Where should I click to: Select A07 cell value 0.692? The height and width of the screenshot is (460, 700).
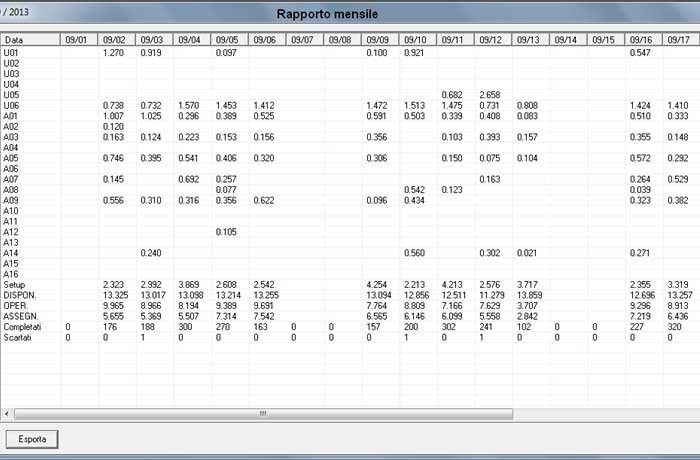(x=189, y=179)
